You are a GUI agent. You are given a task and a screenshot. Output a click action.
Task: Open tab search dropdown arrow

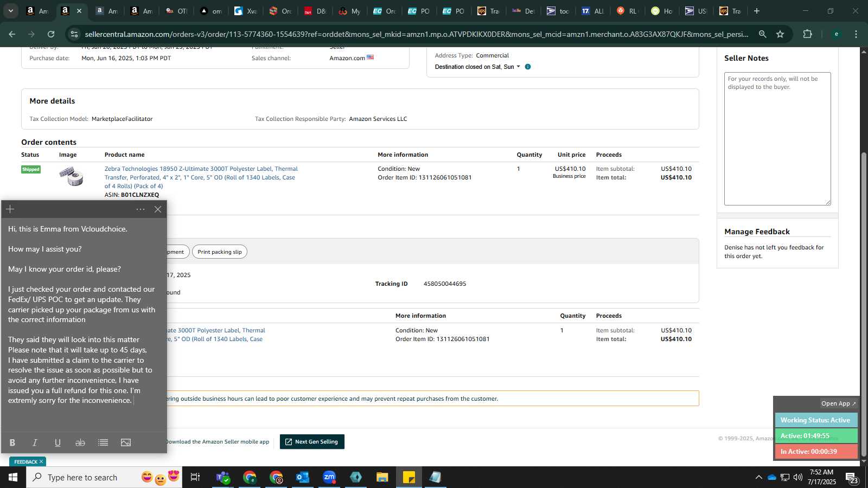10,11
